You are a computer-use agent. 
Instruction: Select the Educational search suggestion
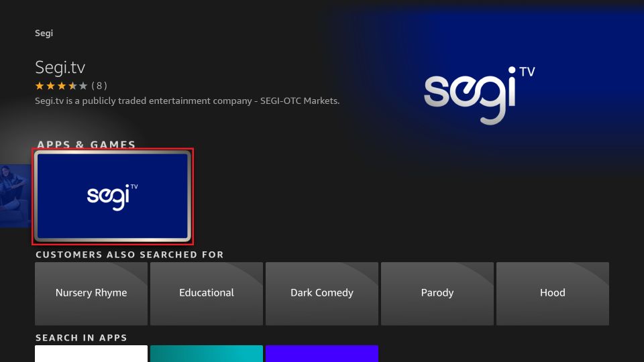coord(207,294)
